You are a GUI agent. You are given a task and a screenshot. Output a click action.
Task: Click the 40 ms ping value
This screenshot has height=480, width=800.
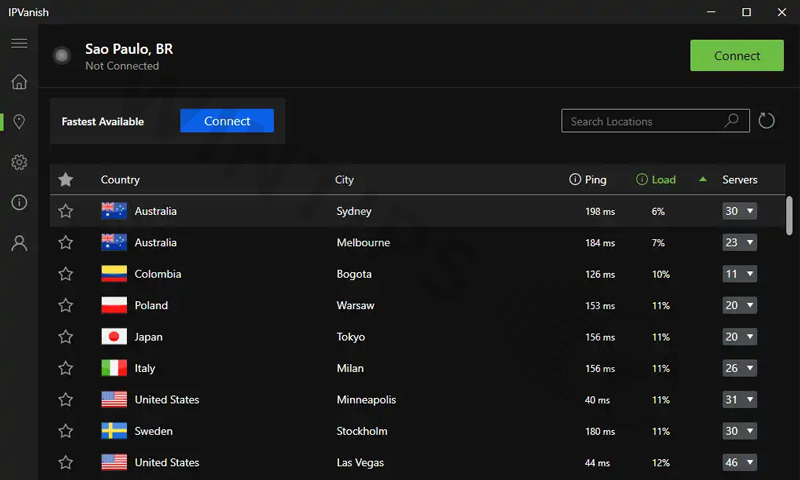tap(597, 400)
